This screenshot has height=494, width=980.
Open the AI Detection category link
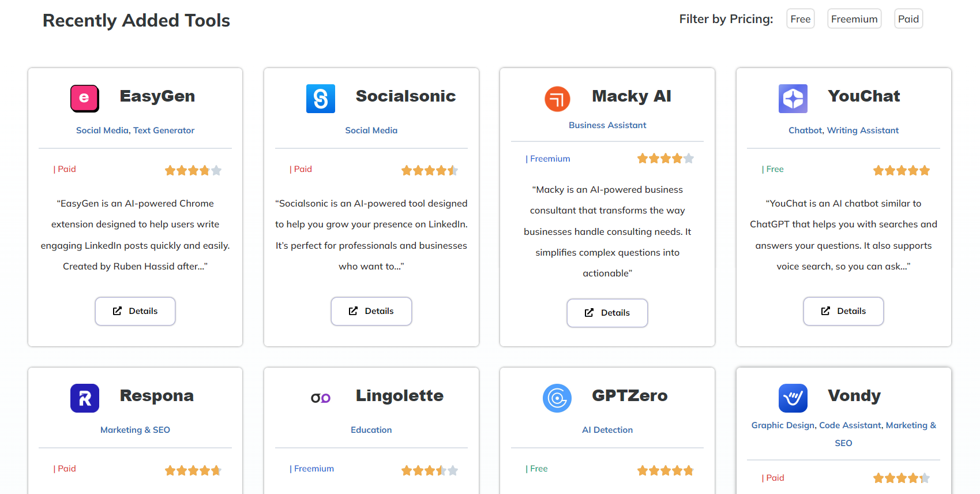pyautogui.click(x=607, y=430)
